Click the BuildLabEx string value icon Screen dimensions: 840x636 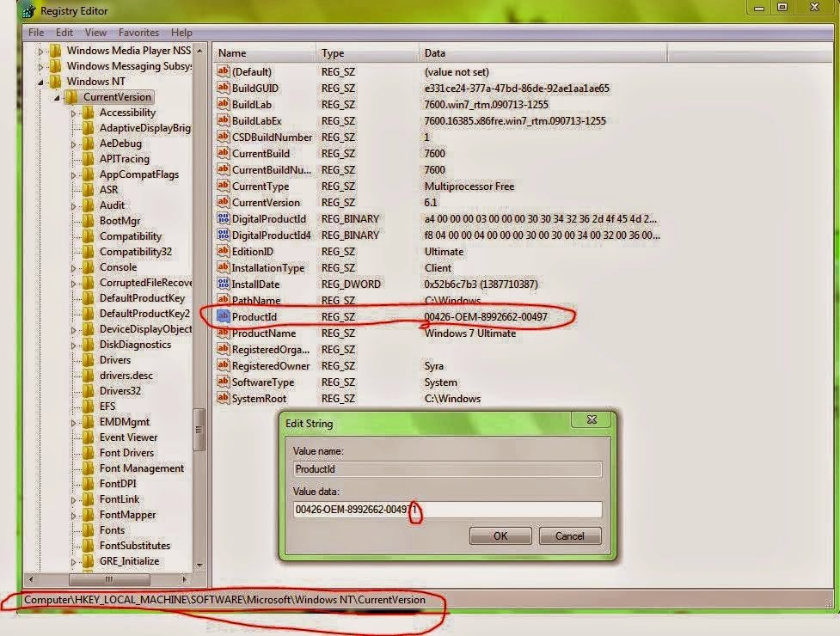223,120
